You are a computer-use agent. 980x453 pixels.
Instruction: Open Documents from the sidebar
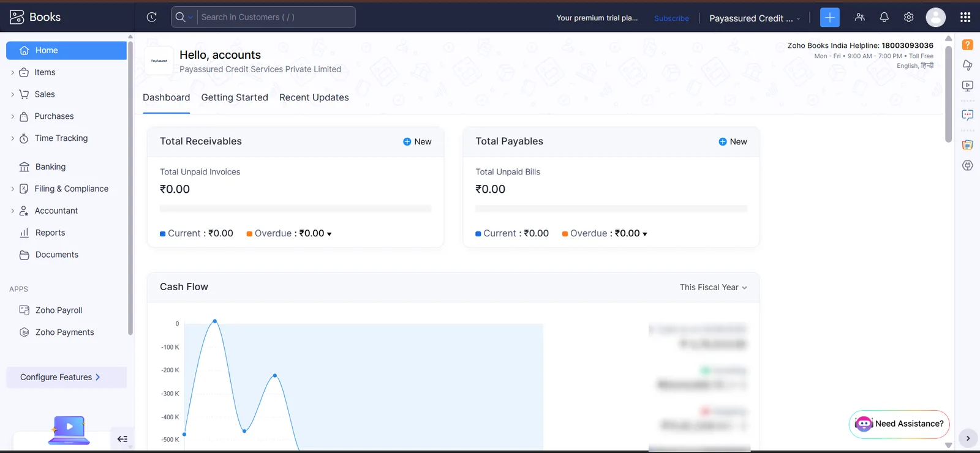[57, 255]
